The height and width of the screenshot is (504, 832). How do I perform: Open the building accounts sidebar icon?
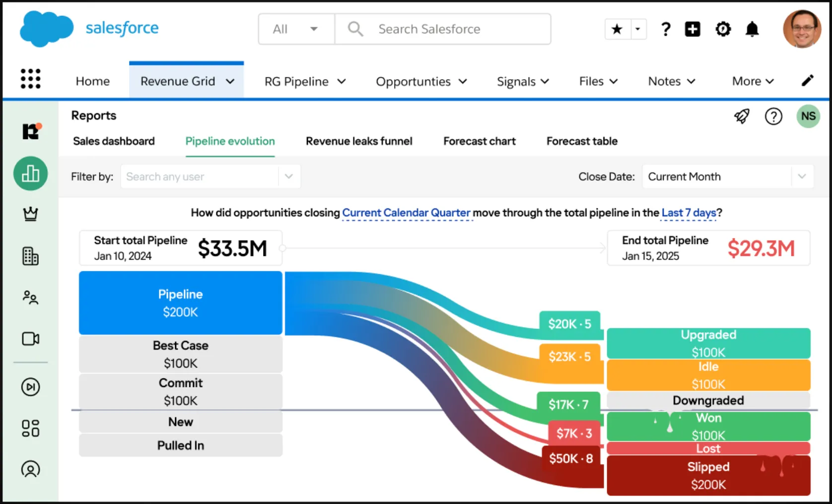click(31, 256)
